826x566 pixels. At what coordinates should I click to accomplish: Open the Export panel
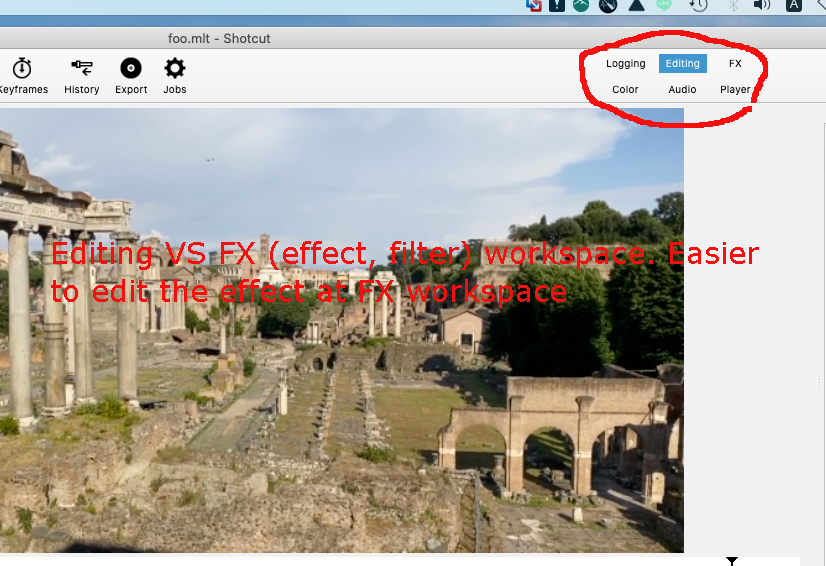[131, 76]
